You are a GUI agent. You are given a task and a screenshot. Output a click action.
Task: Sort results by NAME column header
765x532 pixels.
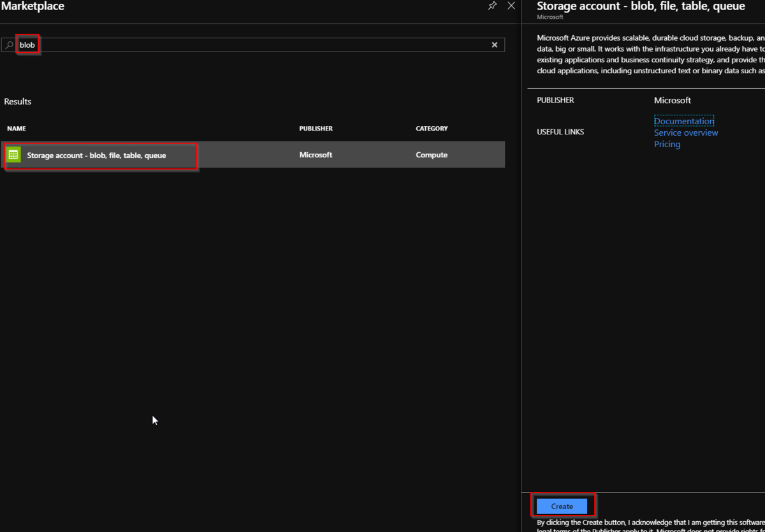tap(17, 129)
